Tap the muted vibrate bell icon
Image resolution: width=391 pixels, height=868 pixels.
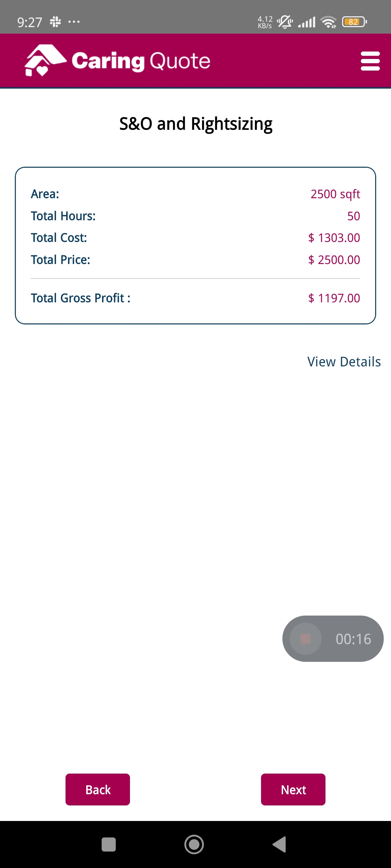tap(285, 22)
